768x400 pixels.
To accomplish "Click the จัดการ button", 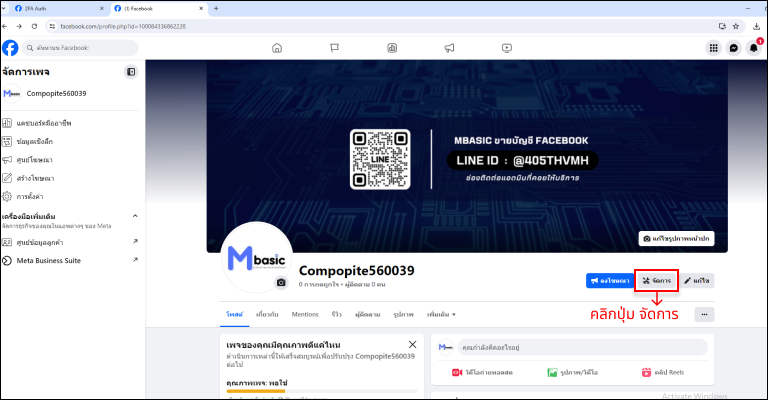I will [657, 281].
